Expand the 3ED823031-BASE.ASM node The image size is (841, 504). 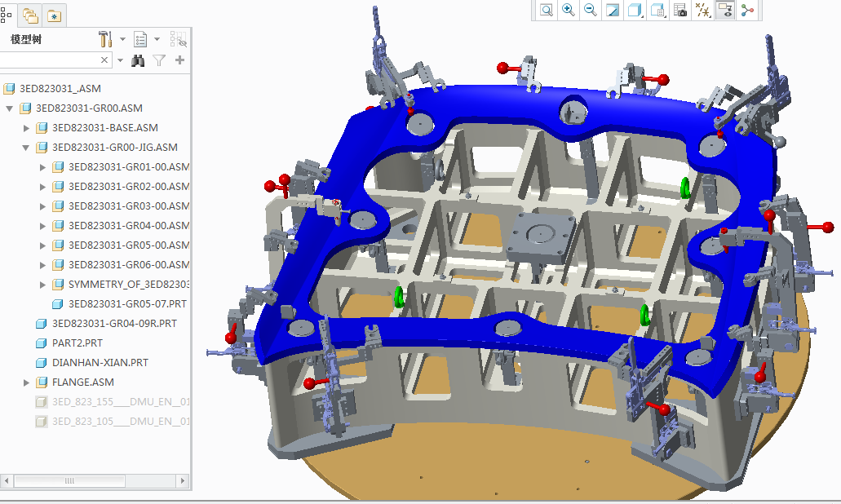pos(26,128)
